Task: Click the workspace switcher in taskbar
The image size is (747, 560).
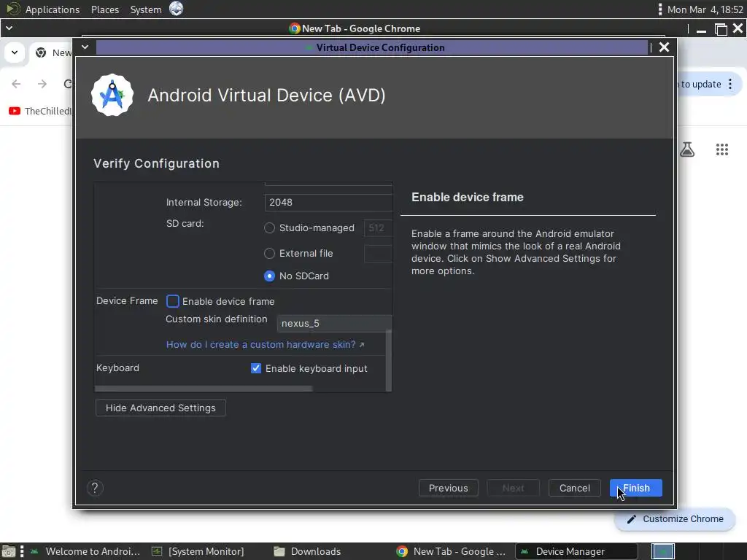Action: tap(663, 551)
